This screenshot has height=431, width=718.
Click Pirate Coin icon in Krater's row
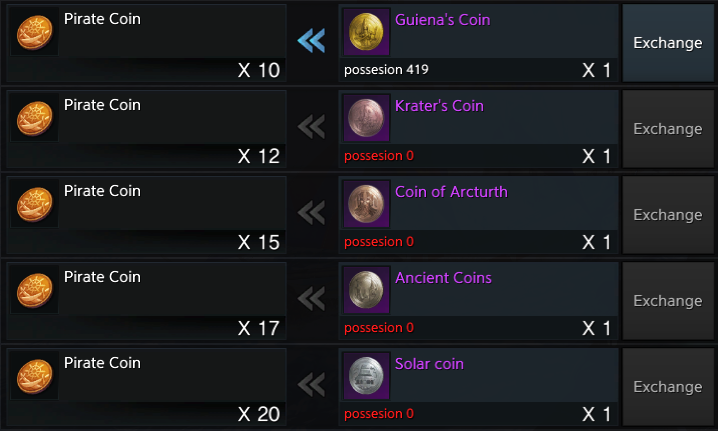tap(36, 119)
